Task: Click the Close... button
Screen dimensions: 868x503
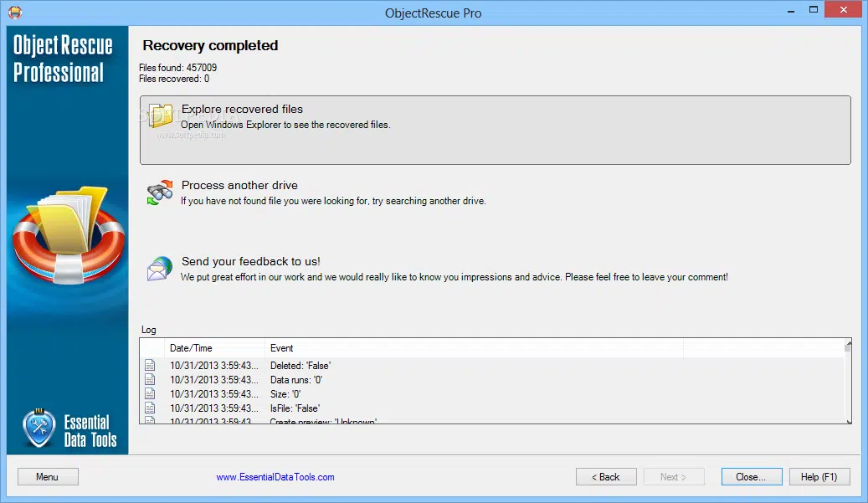Action: click(x=752, y=476)
